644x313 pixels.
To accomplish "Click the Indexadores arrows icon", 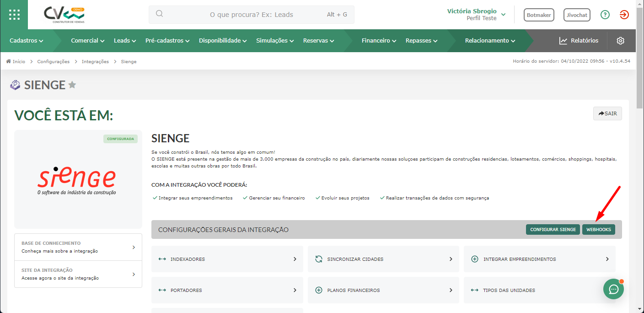I will pos(162,259).
